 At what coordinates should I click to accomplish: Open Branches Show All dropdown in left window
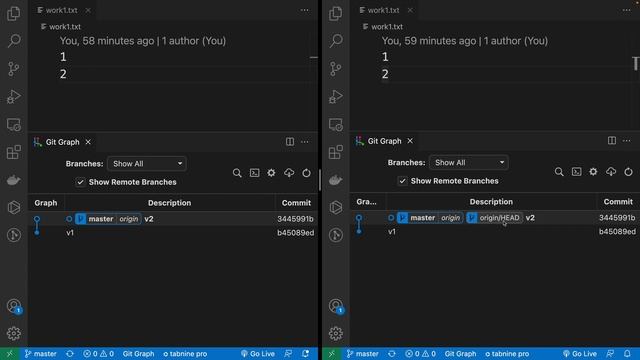click(x=147, y=164)
